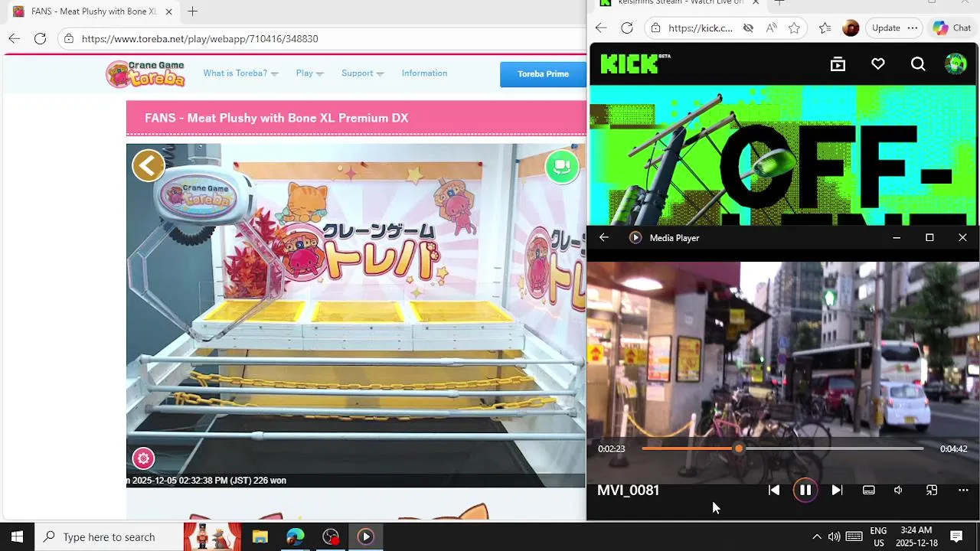This screenshot has width=980, height=551.
Task: Close the Kick stream browser tab
Action: (x=756, y=2)
